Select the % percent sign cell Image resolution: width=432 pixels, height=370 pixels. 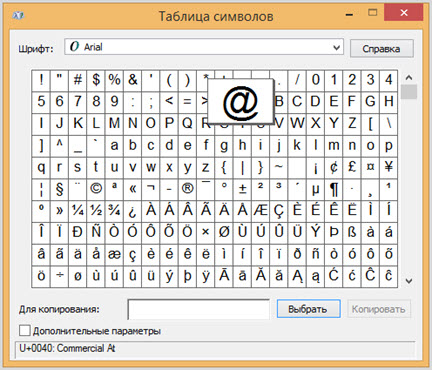coord(114,80)
